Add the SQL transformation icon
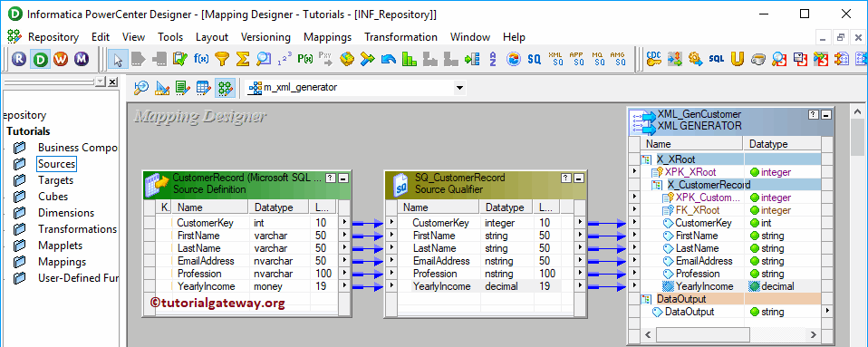868x347 pixels. pyautogui.click(x=717, y=59)
